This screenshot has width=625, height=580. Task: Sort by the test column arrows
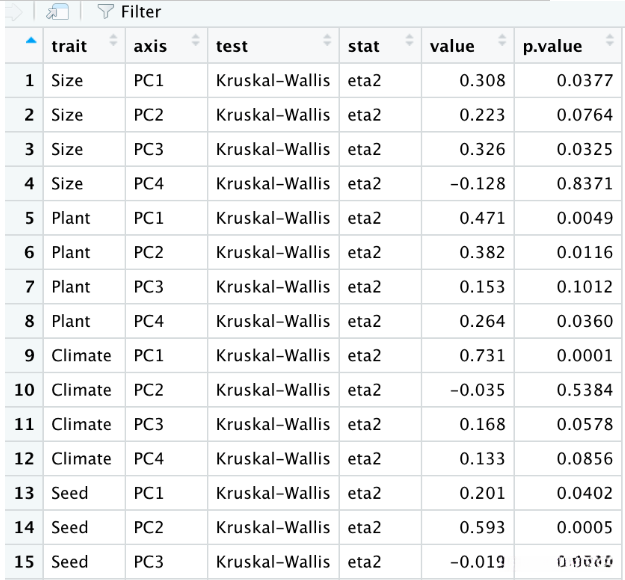point(326,41)
